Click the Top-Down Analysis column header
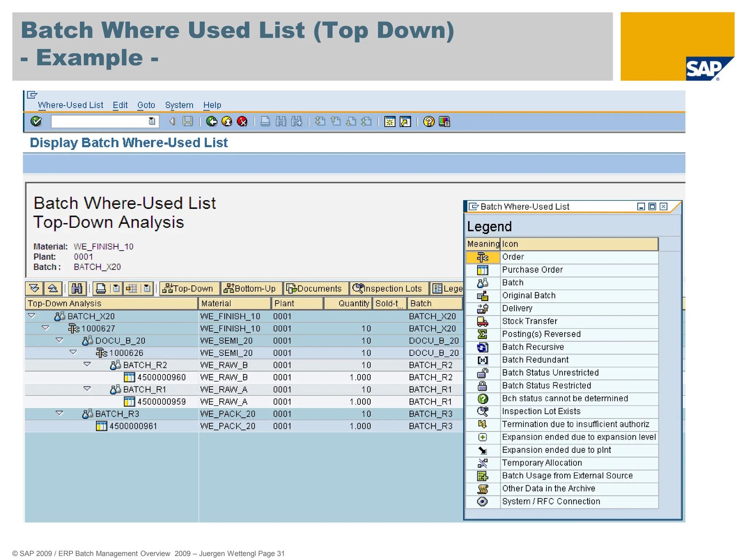The image size is (747, 560). tap(112, 303)
